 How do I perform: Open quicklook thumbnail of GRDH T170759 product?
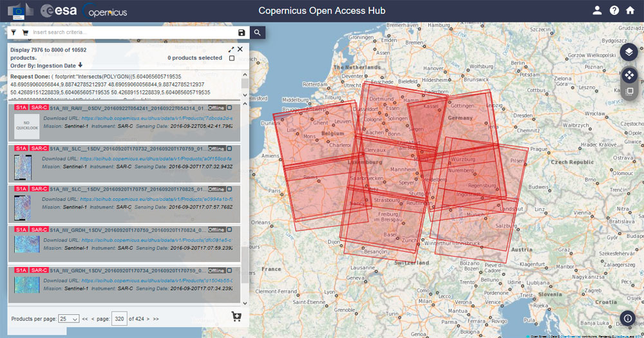tap(26, 244)
